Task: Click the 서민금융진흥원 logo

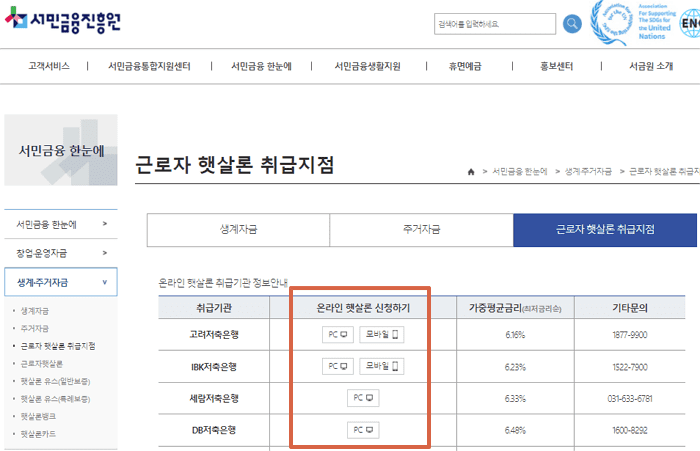Action: pos(63,20)
